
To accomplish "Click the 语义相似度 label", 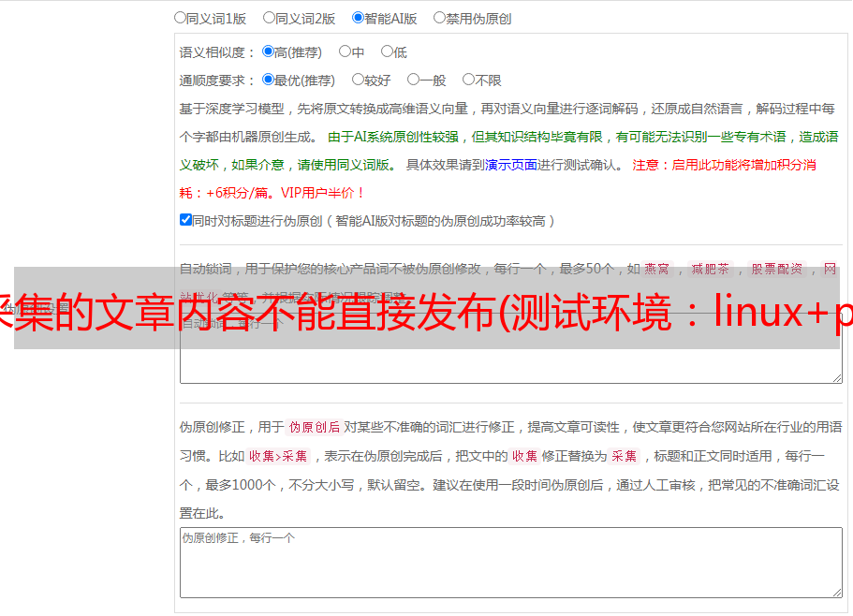I will pos(217,52).
